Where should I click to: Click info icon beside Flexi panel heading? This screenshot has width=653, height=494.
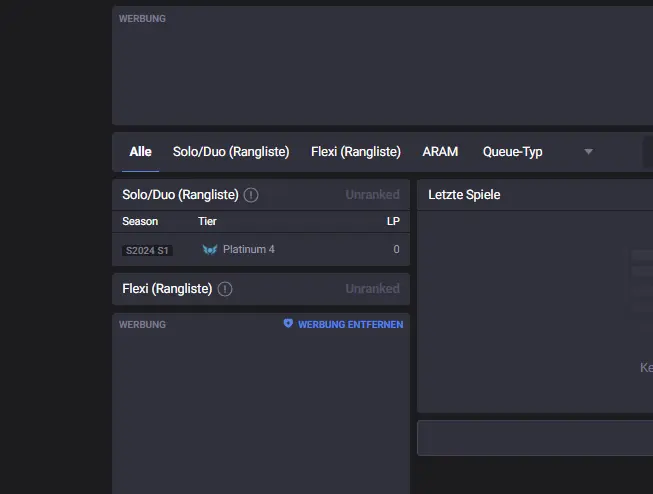pos(225,289)
